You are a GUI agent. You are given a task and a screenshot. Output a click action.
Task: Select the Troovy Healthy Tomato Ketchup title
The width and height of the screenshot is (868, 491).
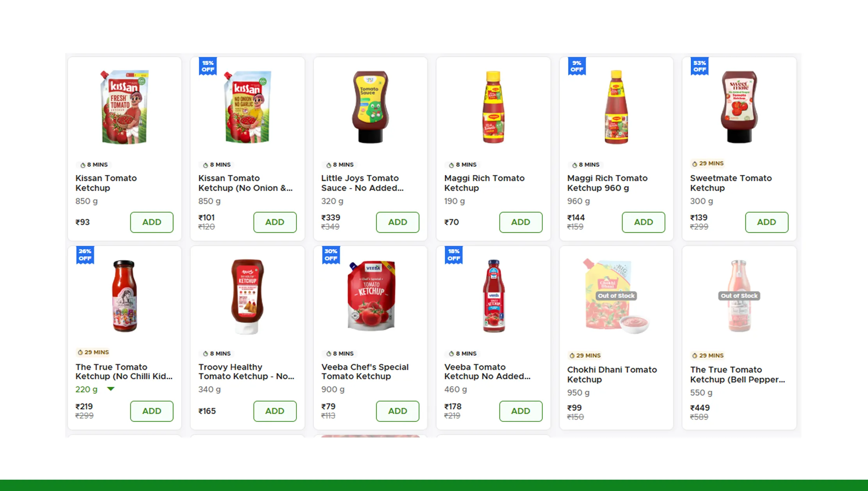246,371
